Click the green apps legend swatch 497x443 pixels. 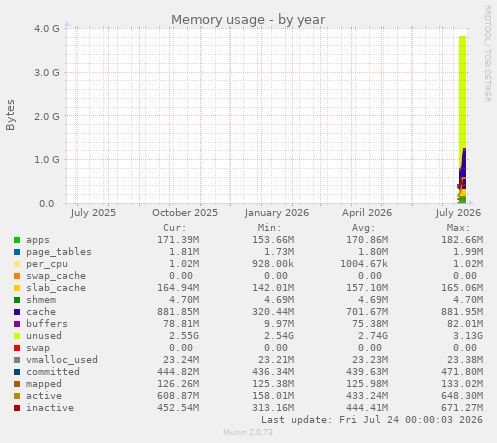point(17,240)
